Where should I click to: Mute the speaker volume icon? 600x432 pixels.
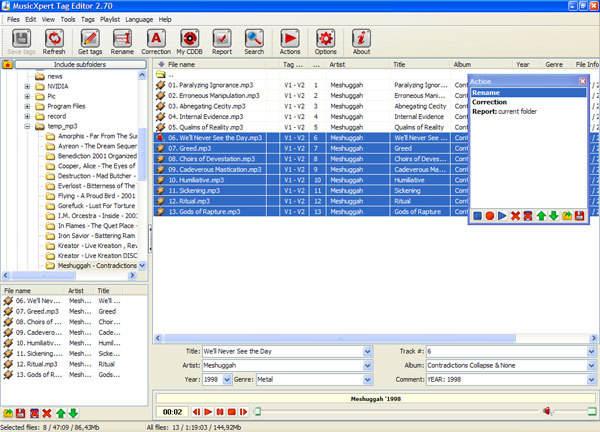pyautogui.click(x=547, y=411)
